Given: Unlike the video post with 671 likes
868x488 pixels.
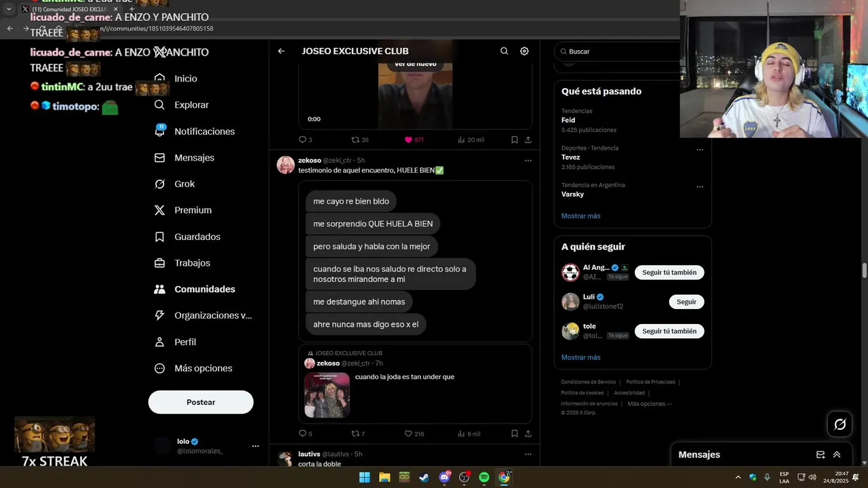Looking at the screenshot, I should click(x=414, y=140).
